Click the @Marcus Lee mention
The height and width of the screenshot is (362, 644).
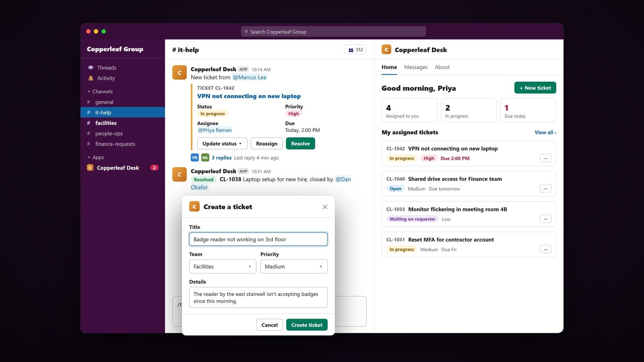250,77
